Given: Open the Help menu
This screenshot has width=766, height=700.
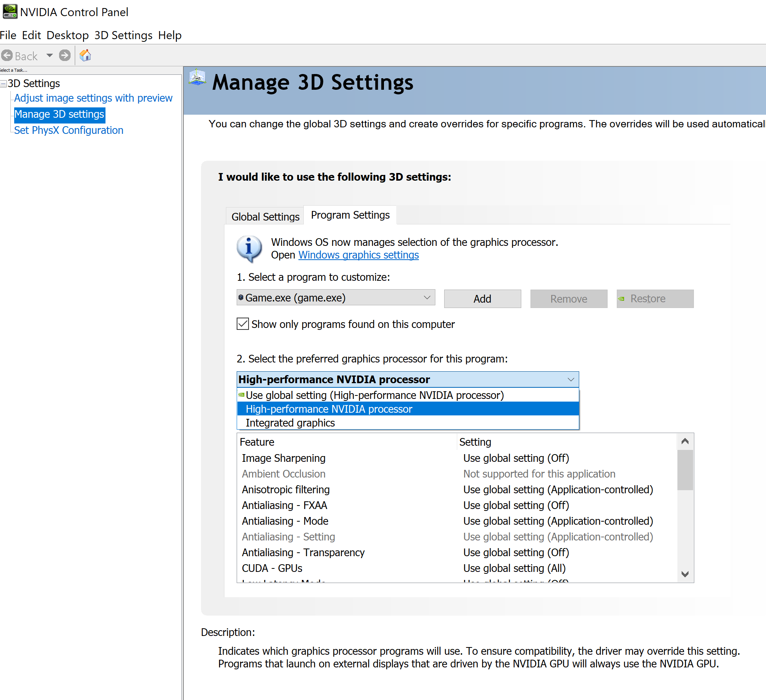Looking at the screenshot, I should (x=170, y=35).
